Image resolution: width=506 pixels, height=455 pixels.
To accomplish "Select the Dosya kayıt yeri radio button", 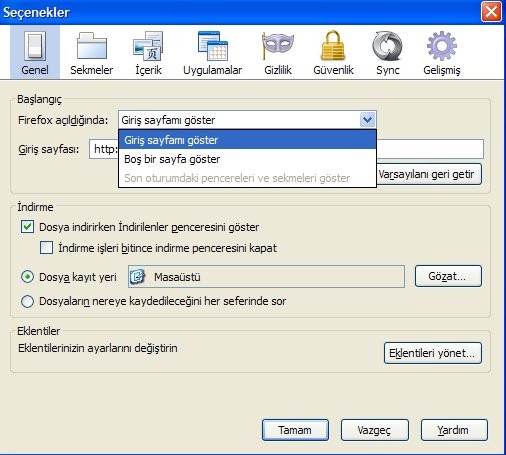I will (27, 277).
